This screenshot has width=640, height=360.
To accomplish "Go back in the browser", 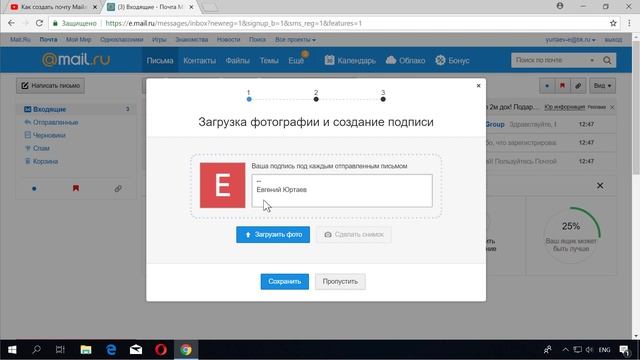I will [x=11, y=23].
